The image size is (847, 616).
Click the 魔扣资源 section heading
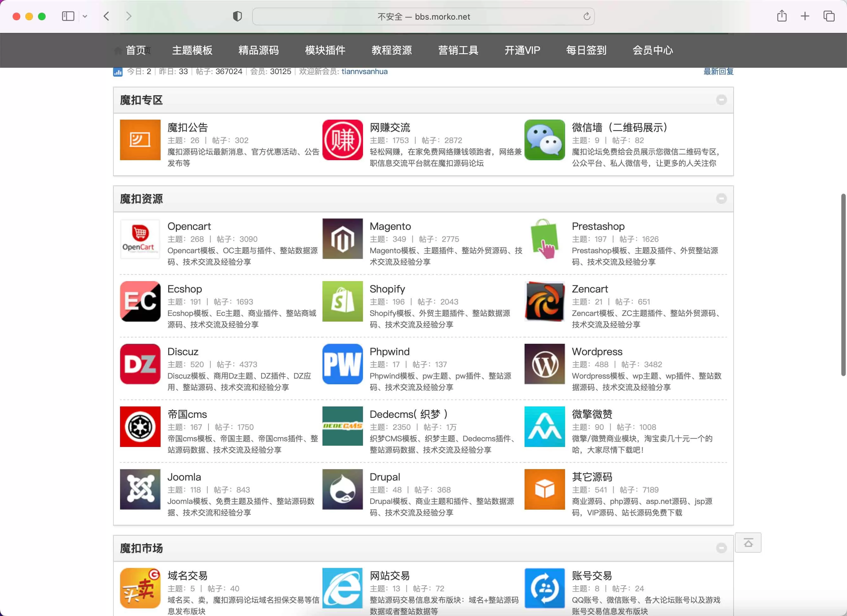click(x=141, y=199)
